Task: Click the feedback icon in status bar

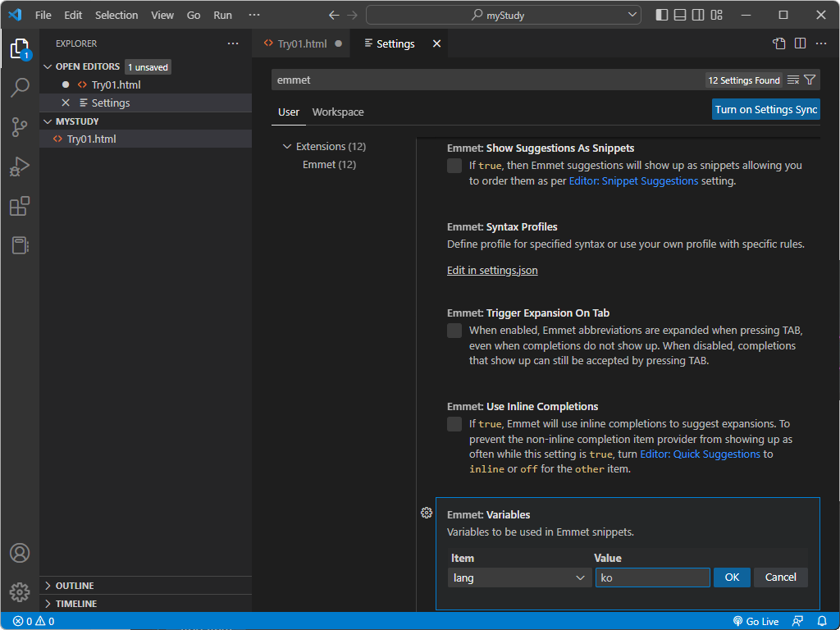Action: [797, 622]
